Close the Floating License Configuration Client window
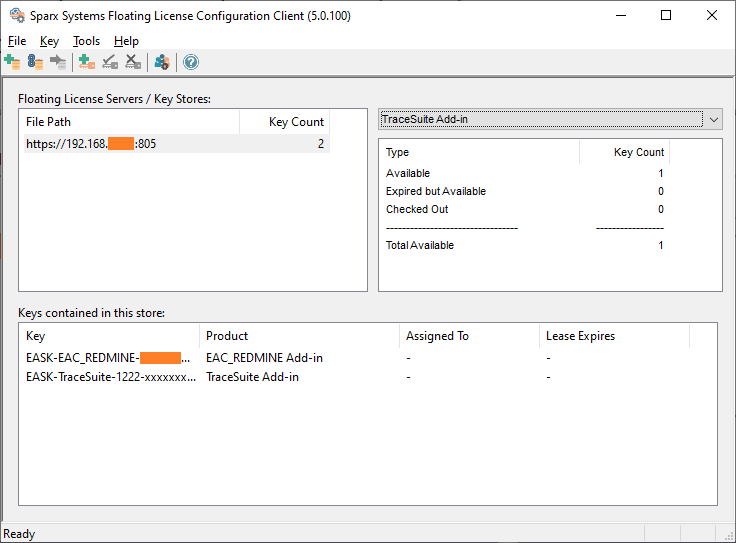 click(712, 15)
